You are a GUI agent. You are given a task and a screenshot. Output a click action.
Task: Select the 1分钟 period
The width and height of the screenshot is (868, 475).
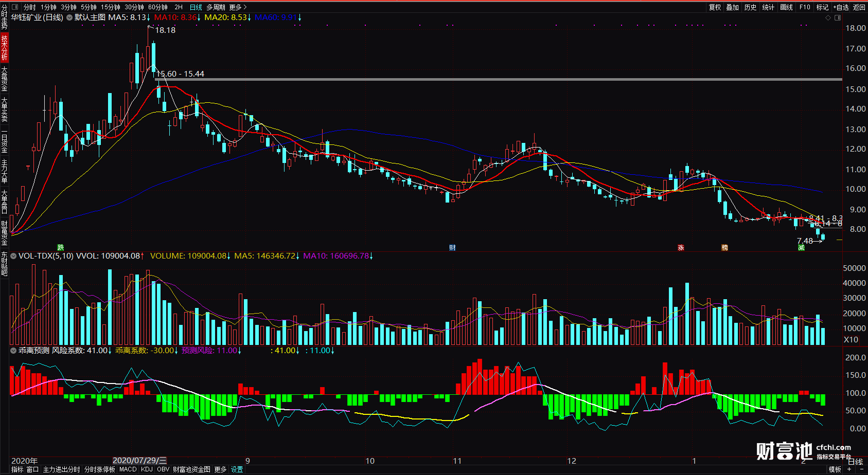[x=49, y=7]
